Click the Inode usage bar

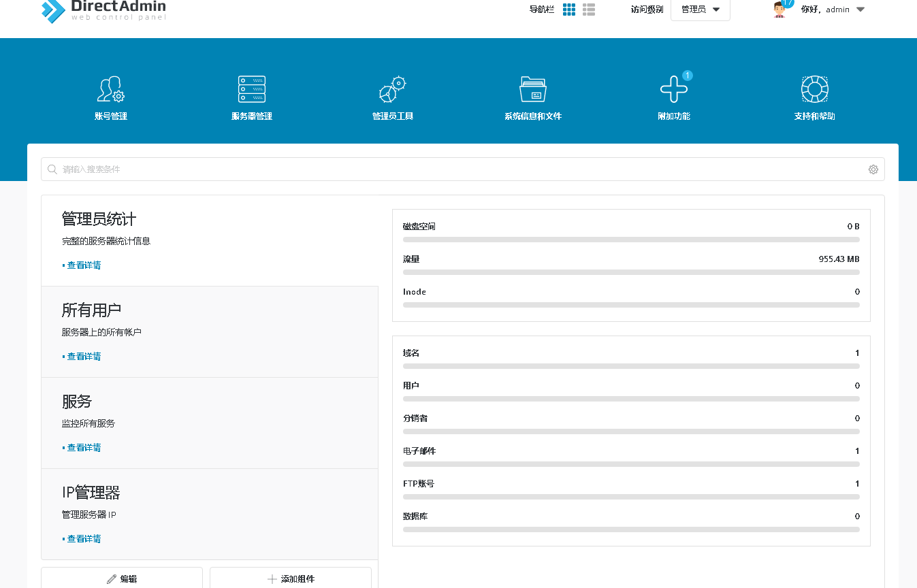point(631,305)
